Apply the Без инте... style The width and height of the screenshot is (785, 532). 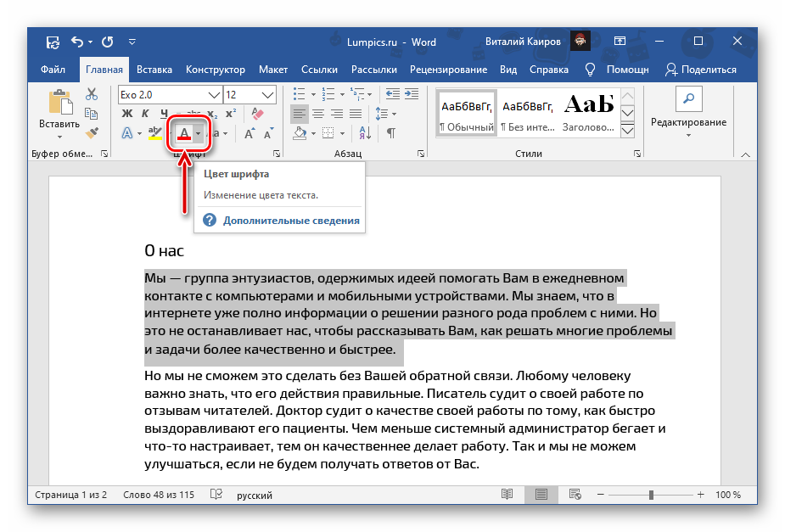click(x=528, y=112)
